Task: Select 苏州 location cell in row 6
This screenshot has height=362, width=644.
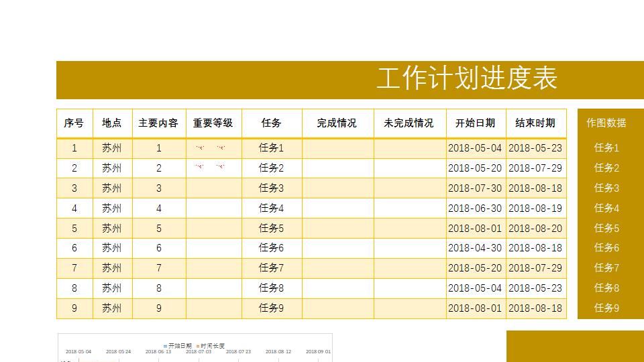Action: (112, 248)
